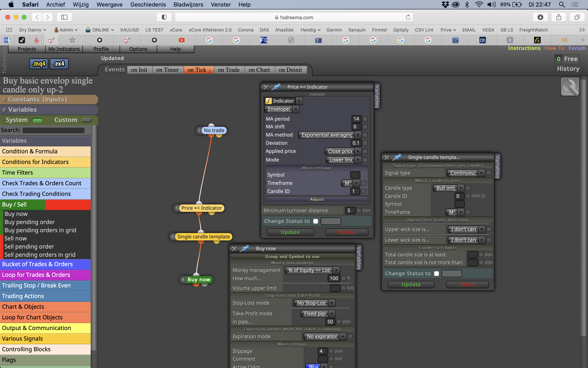Click the wrench tool icon at top right
Screen dimensions: 588x368
point(570,87)
